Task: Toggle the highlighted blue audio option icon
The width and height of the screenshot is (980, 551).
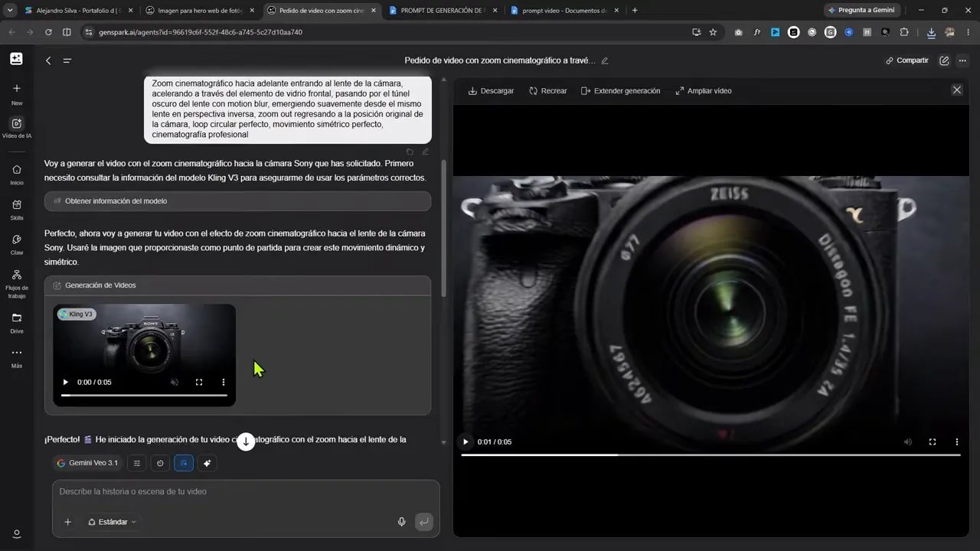Action: coord(184,463)
